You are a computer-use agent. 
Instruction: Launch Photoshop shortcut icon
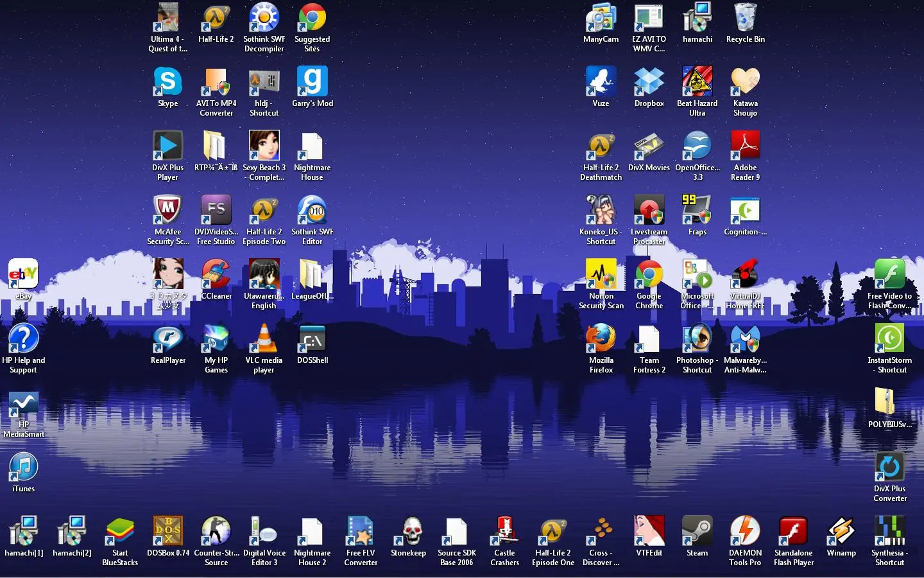point(697,338)
